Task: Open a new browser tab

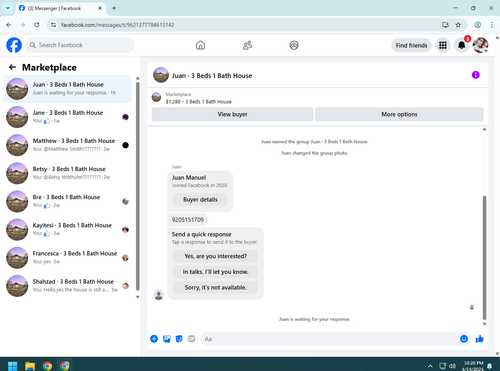Action: click(x=114, y=8)
